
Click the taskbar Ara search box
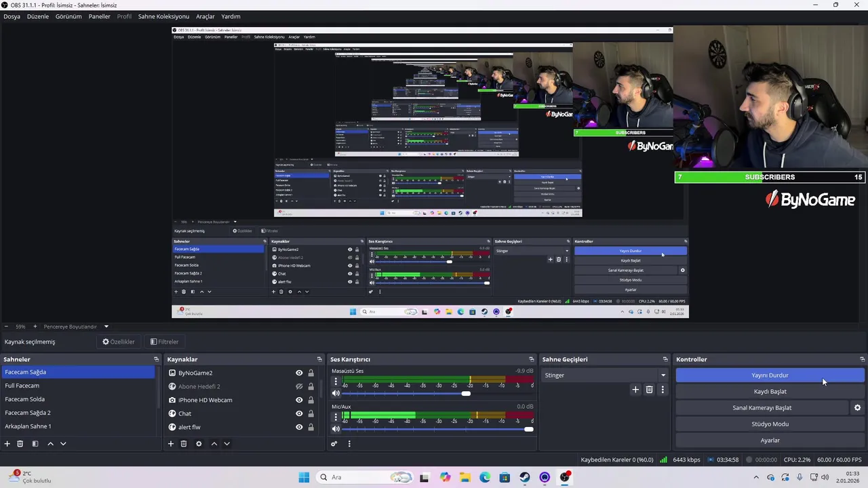click(x=365, y=477)
